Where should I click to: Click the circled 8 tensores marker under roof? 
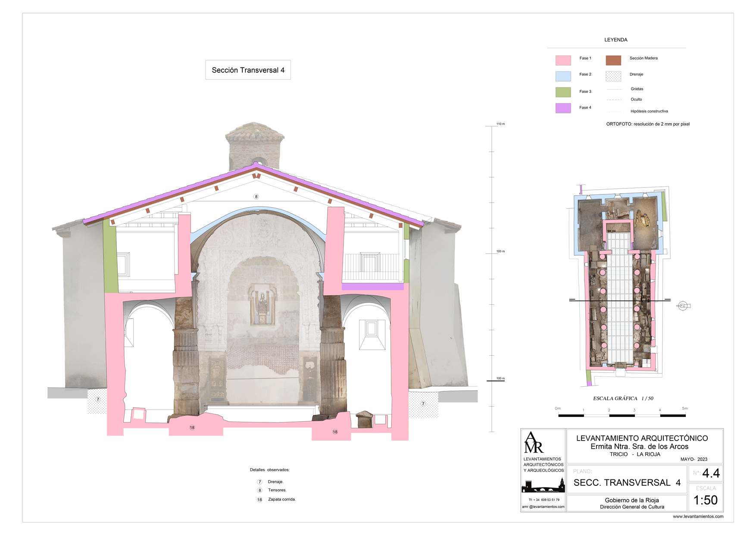pyautogui.click(x=256, y=197)
